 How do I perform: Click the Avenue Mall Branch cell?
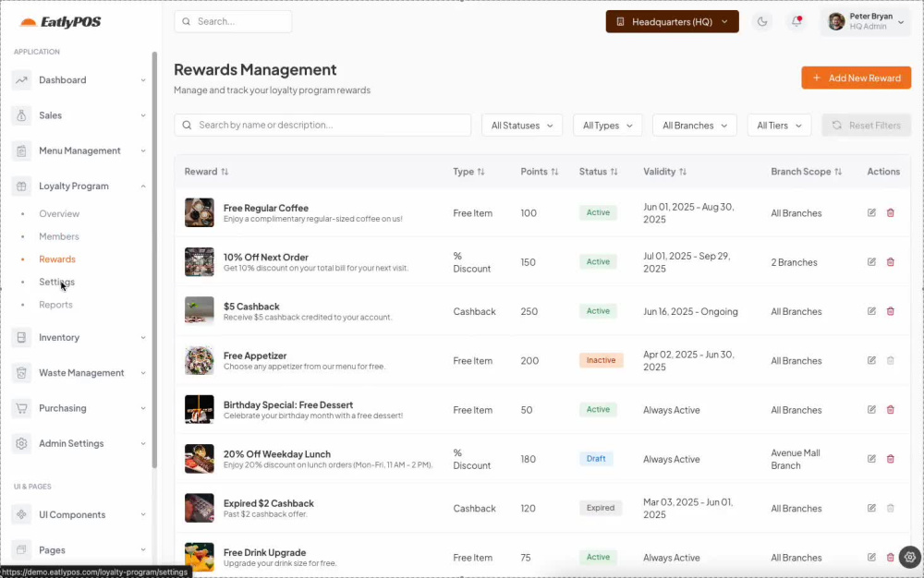(x=795, y=459)
